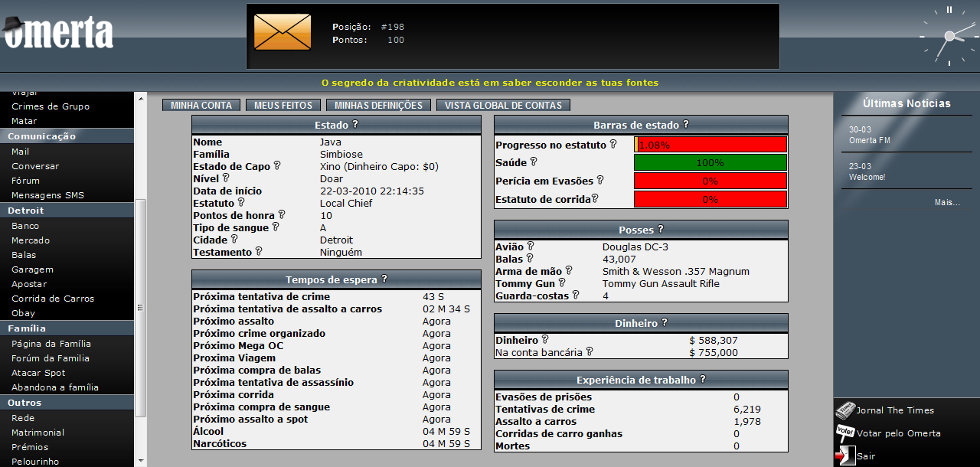Open the Omerta FM news item
The height and width of the screenshot is (467, 980).
pyautogui.click(x=869, y=140)
